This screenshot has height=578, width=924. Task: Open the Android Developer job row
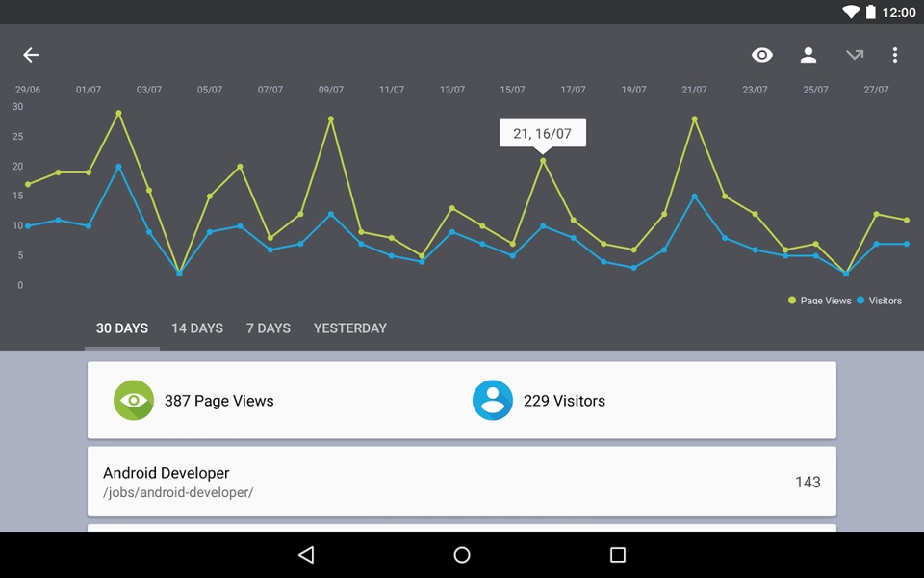tap(462, 482)
